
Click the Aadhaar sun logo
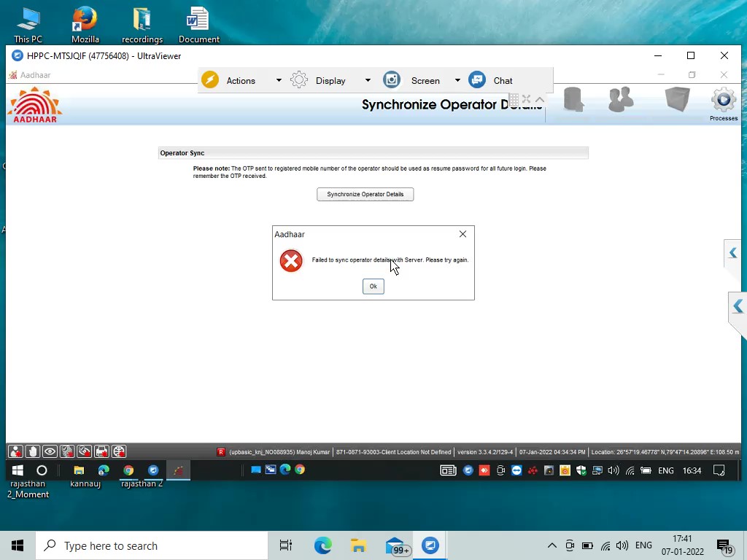[x=34, y=105]
